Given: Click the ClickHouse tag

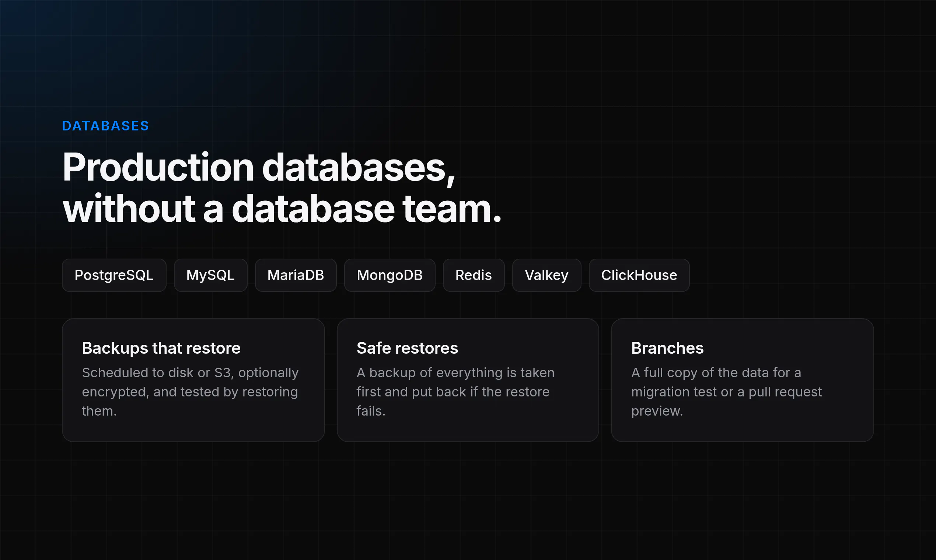Looking at the screenshot, I should click(639, 275).
